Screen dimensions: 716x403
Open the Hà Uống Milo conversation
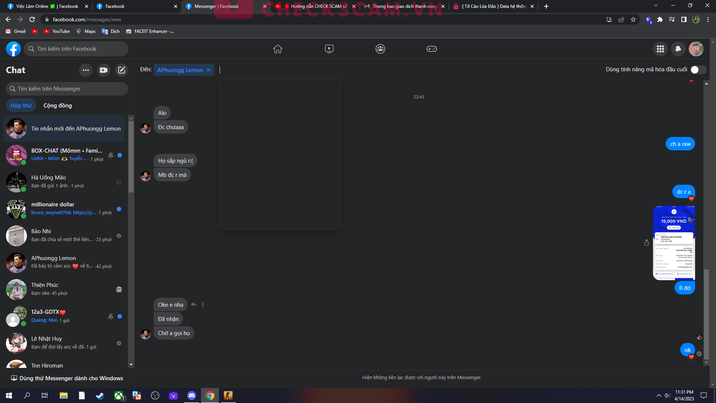[x=60, y=181]
